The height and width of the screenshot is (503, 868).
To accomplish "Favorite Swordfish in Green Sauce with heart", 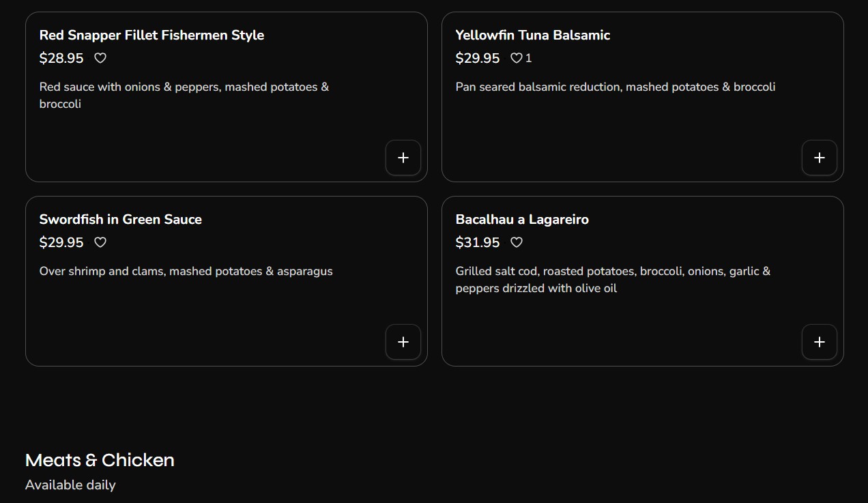I will (100, 242).
